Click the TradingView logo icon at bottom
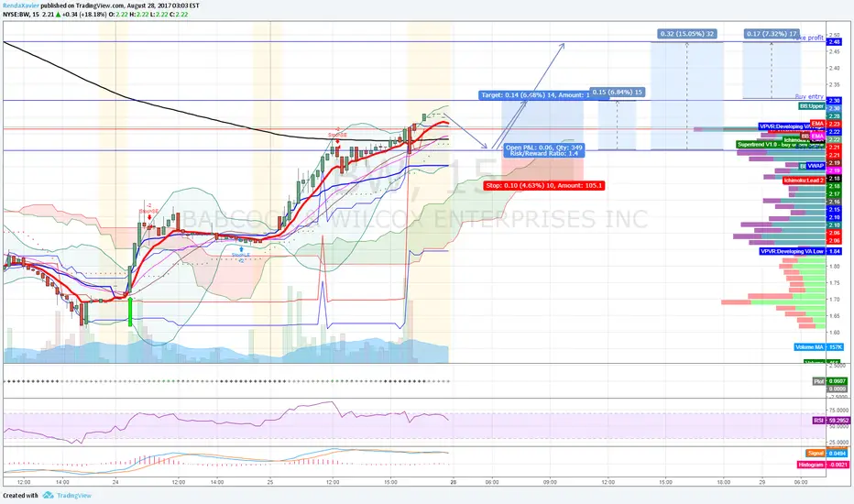The image size is (854, 504). tap(48, 495)
